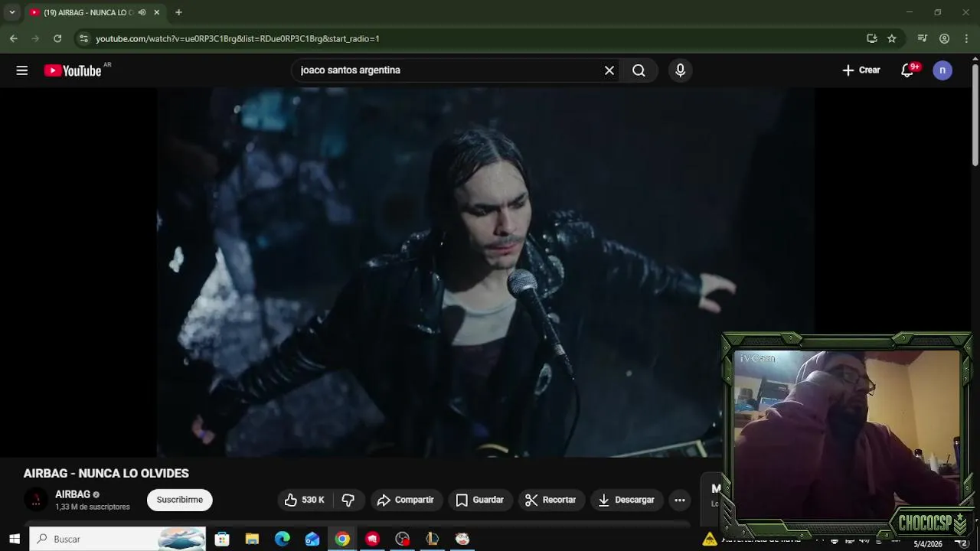Open the YouTube hamburger guide menu
This screenshot has height=551, width=980.
(21, 70)
